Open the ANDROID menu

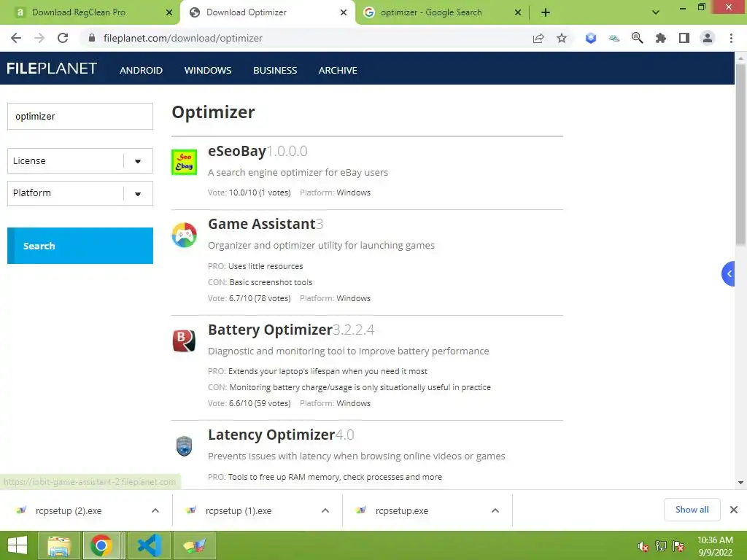tap(141, 70)
